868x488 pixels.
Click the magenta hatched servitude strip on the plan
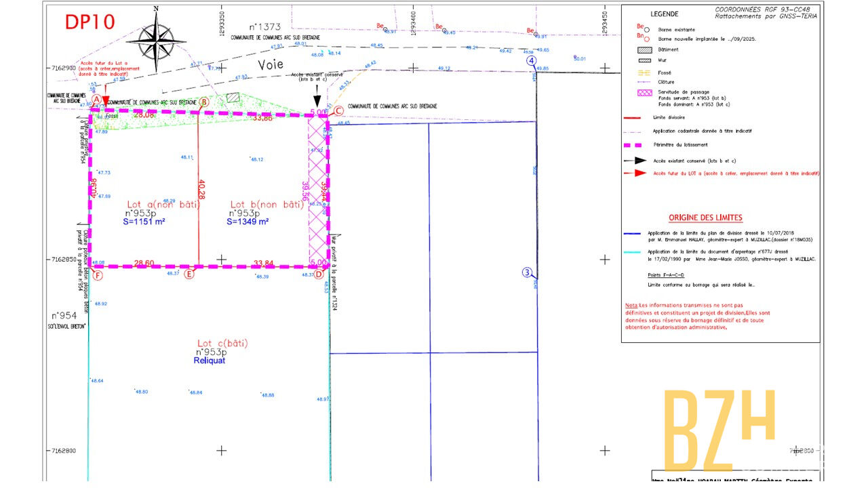(318, 191)
